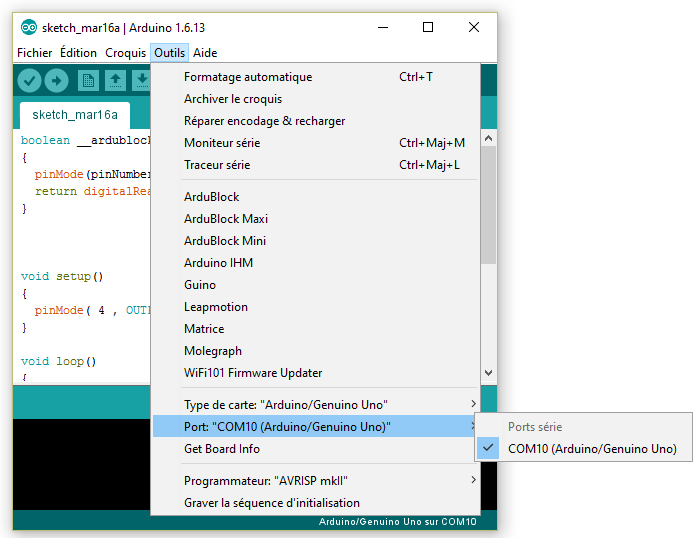The width and height of the screenshot is (700, 538).
Task: Expand the Programmateur AVRISP mkII submenu
Action: coord(316,480)
